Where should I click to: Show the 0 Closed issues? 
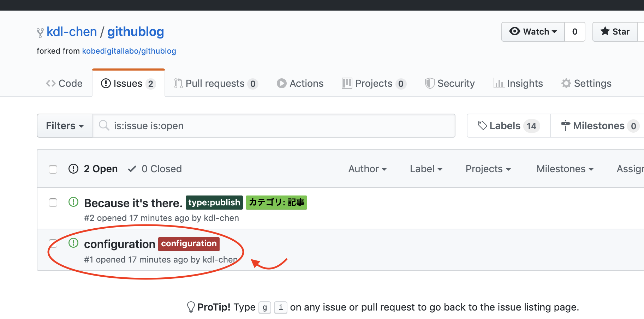155,169
